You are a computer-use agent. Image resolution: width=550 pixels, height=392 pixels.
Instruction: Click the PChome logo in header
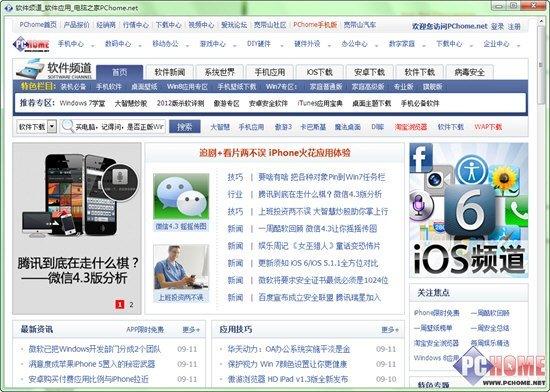(31, 44)
